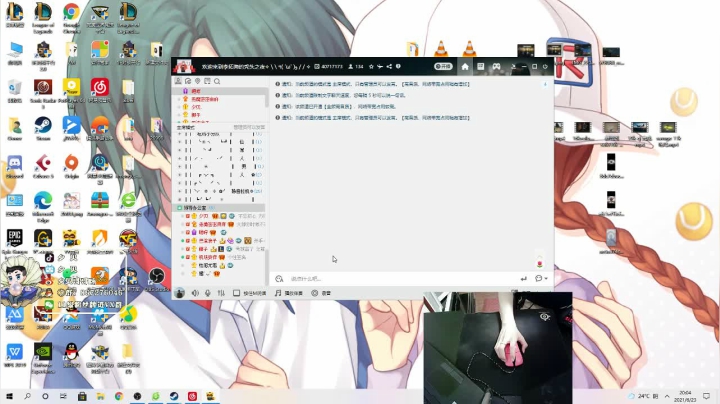This screenshot has width=720, height=404.
Task: Select the last user row in channel list
Action: coord(219,274)
